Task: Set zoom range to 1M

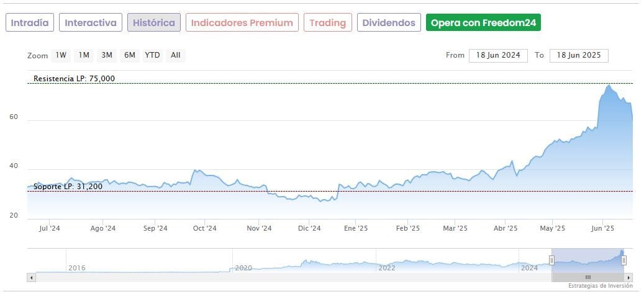Action: [84, 55]
